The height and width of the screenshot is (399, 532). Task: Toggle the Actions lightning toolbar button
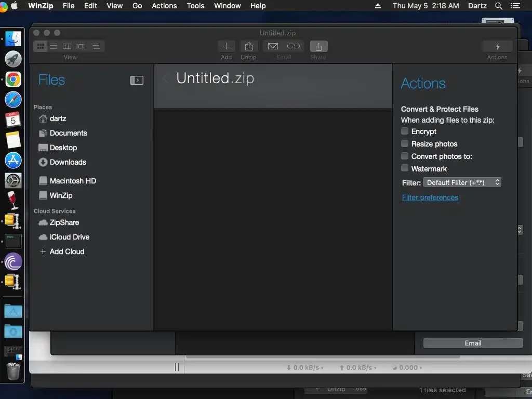click(x=497, y=46)
